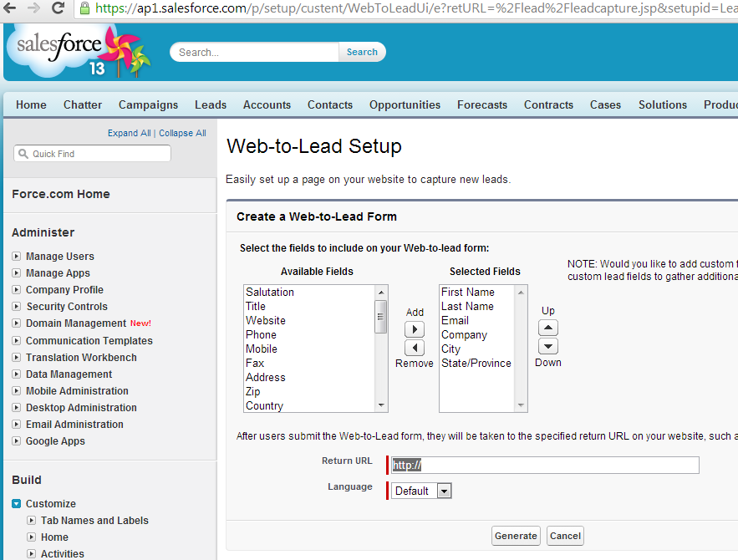Click the Collapse All link
The height and width of the screenshot is (560, 738).
tap(182, 133)
